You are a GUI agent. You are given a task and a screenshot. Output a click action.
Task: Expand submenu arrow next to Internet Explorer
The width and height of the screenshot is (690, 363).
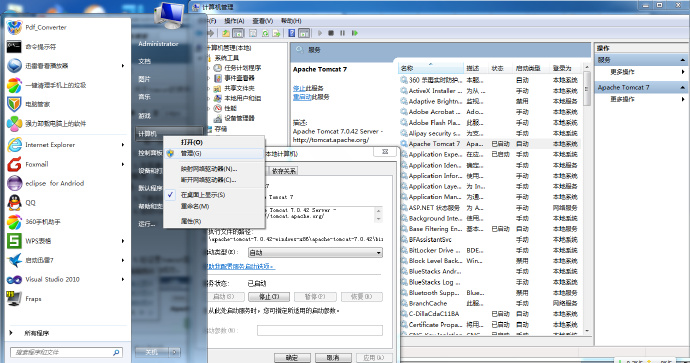coord(123,145)
